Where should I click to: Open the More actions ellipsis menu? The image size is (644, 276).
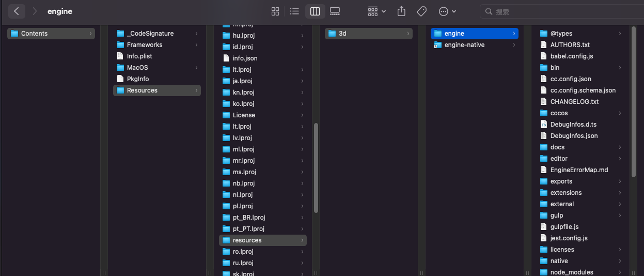coord(447,11)
